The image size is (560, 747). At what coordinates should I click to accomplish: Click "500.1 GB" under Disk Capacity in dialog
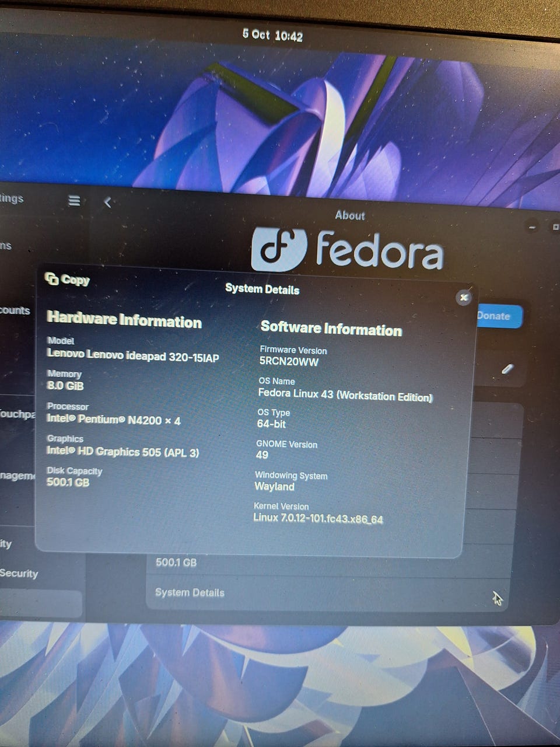point(68,482)
